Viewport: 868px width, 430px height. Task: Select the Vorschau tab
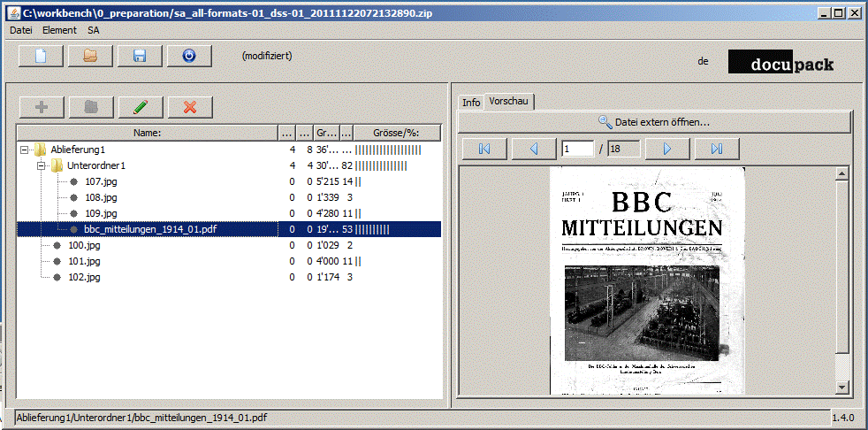click(509, 102)
